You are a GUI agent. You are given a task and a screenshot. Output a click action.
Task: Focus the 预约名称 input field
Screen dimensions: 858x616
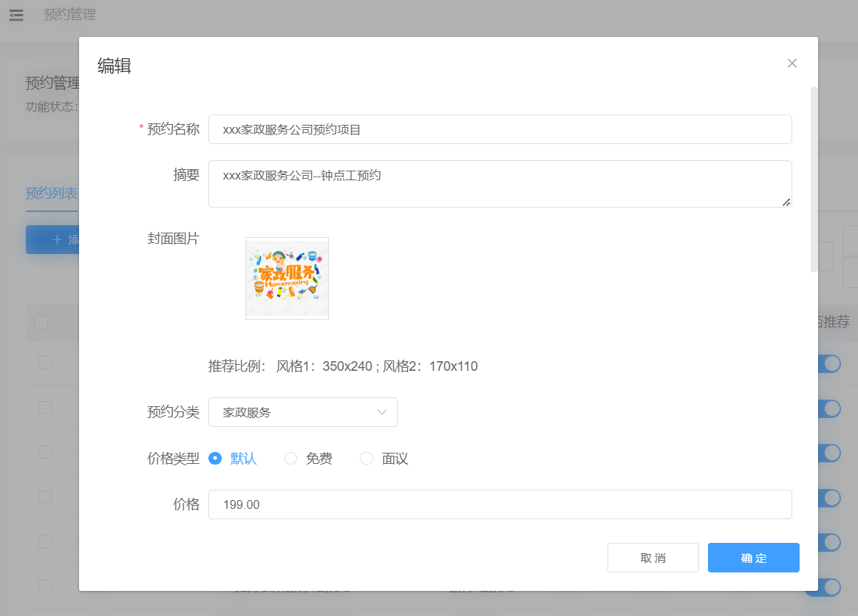pos(500,129)
